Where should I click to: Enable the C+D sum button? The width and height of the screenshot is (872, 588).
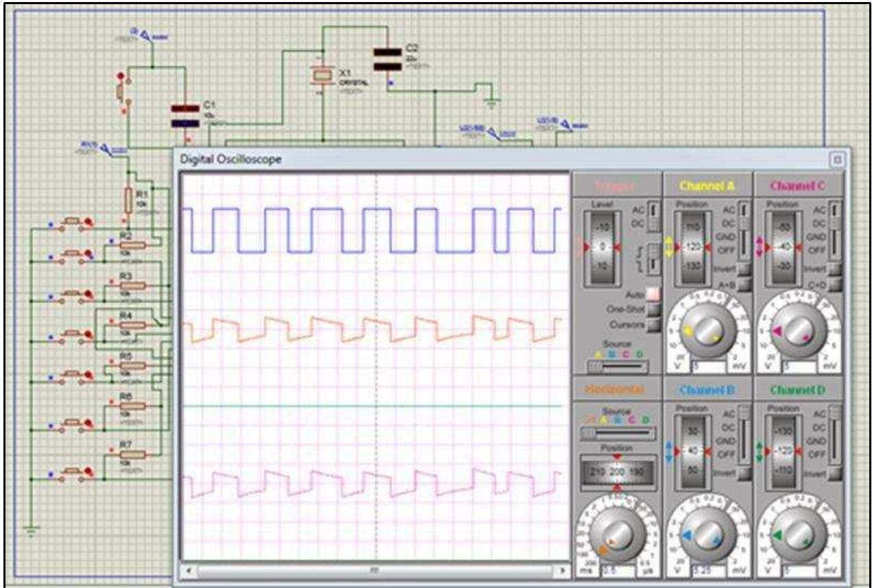coord(834,284)
